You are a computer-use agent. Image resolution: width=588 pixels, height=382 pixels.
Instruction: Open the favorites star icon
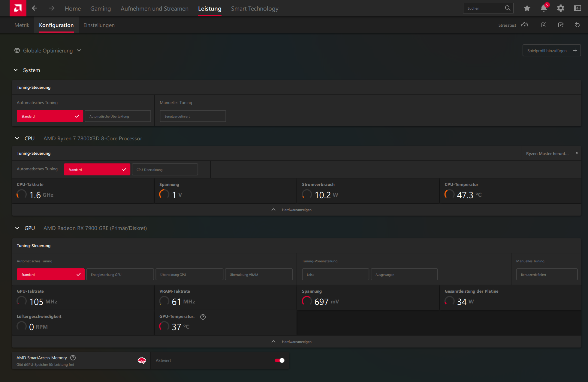pyautogui.click(x=527, y=8)
